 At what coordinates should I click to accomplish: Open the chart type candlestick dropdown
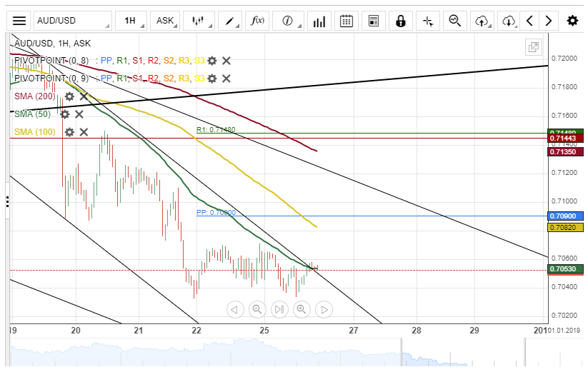[199, 21]
